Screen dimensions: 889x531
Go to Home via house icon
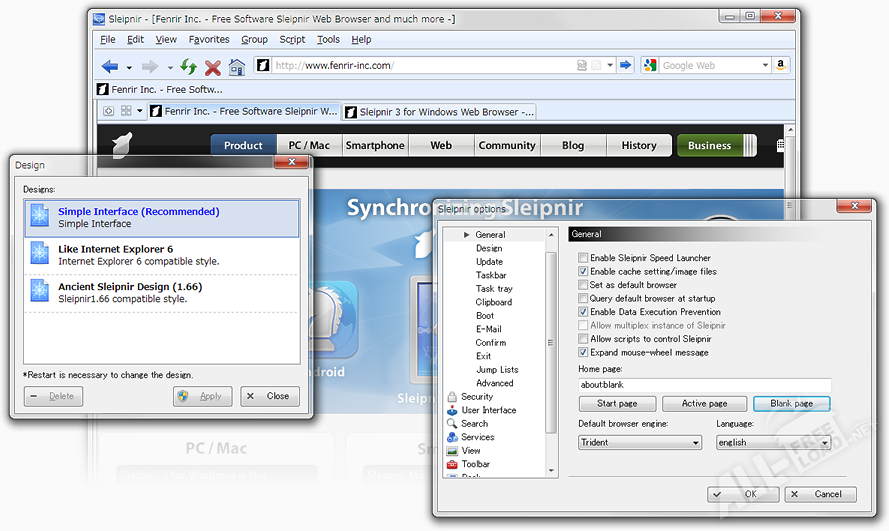[236, 67]
